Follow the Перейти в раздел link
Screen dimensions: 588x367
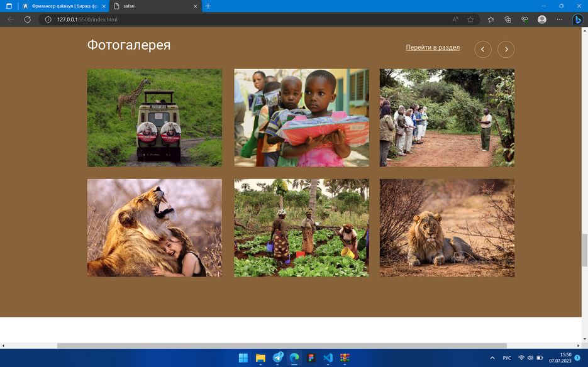[x=433, y=48]
